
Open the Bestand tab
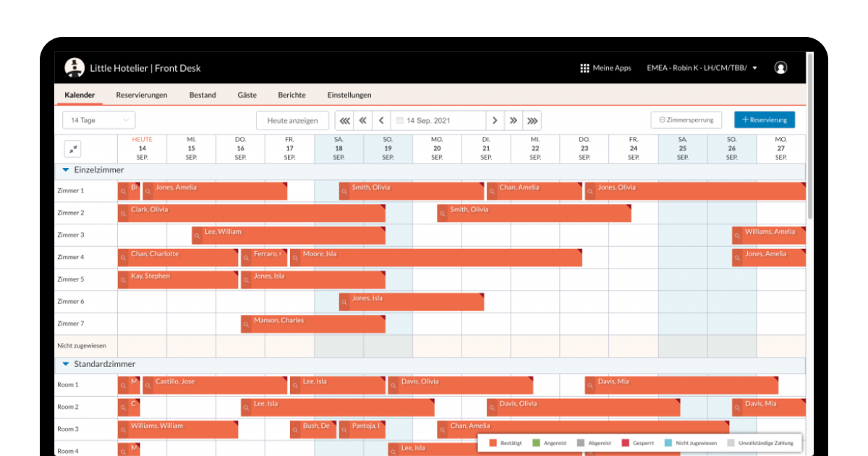tap(203, 95)
